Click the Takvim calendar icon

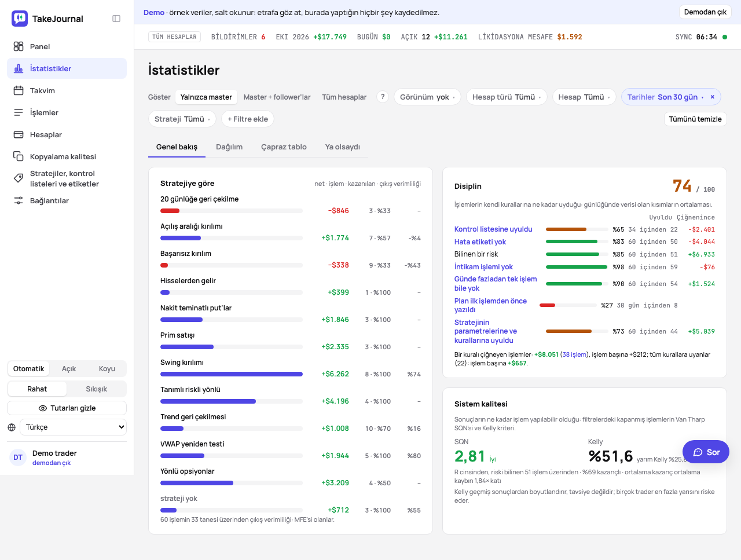[x=19, y=90]
